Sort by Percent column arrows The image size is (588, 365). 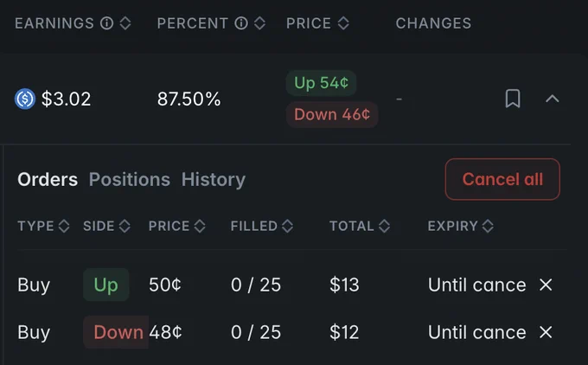click(259, 23)
